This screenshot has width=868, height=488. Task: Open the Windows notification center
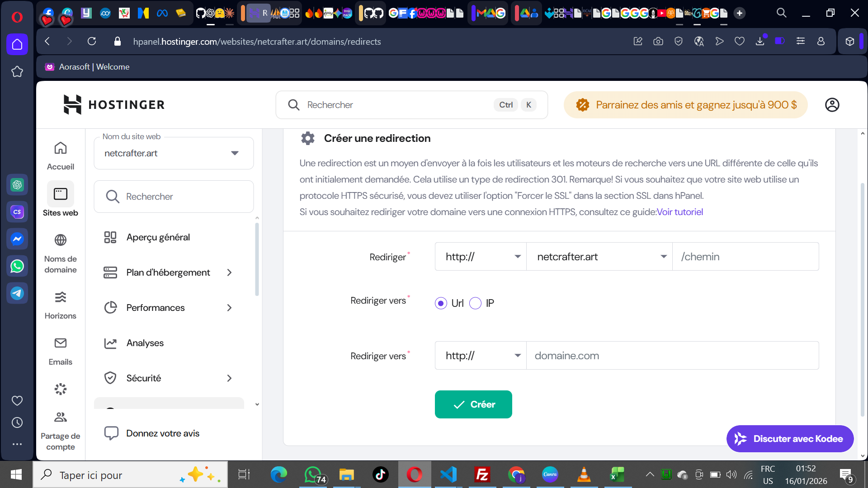tap(846, 475)
